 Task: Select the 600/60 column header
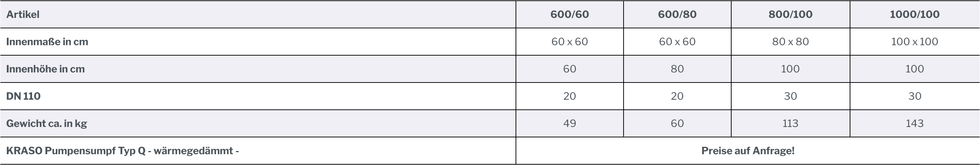(570, 14)
